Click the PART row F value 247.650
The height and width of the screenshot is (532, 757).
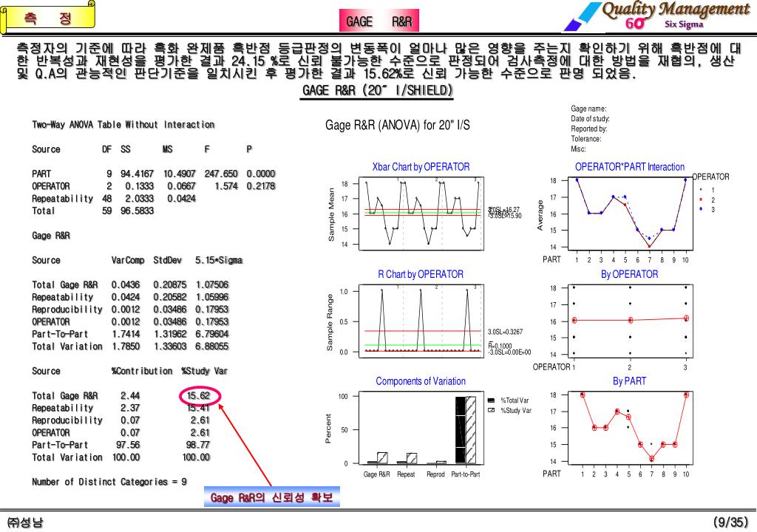tap(221, 174)
